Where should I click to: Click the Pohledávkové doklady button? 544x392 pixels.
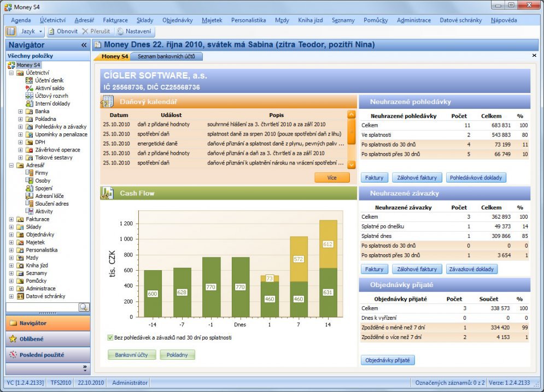coord(476,178)
